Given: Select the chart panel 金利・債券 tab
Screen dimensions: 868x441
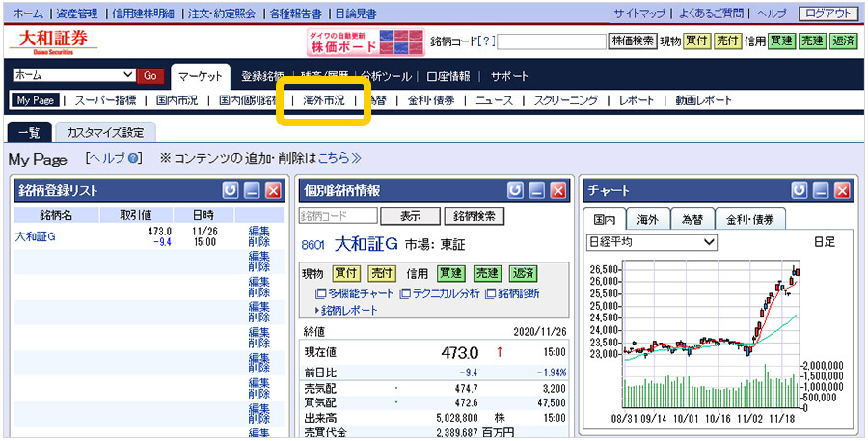Looking at the screenshot, I should coord(749,219).
